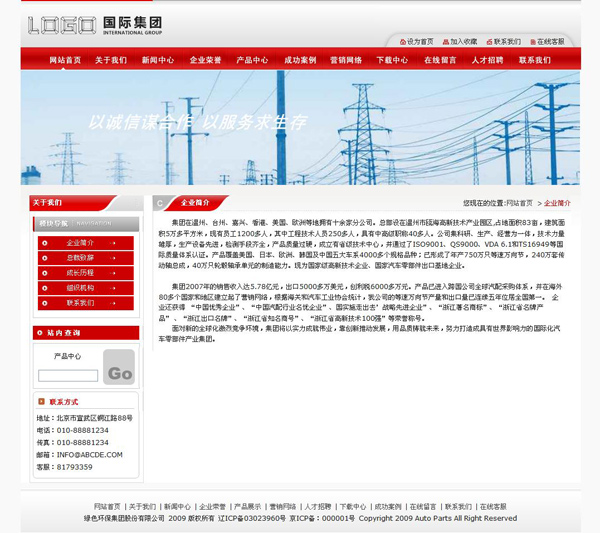Open 组织机构 in the sidebar menu
This screenshot has width=600, height=533.
coord(80,288)
